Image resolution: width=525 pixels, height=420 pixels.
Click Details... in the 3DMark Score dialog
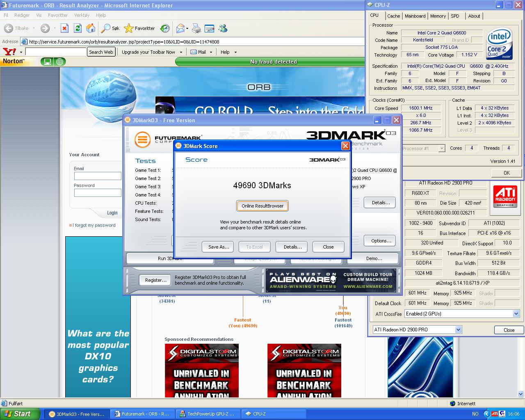click(292, 247)
